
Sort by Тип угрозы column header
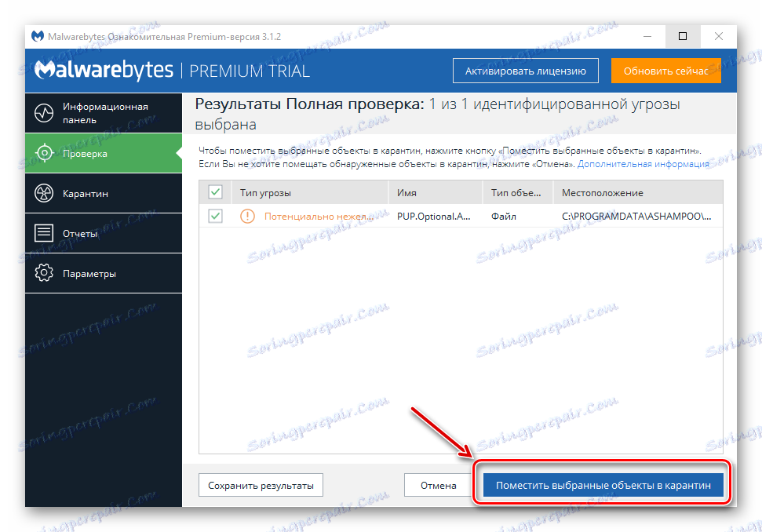(311, 192)
